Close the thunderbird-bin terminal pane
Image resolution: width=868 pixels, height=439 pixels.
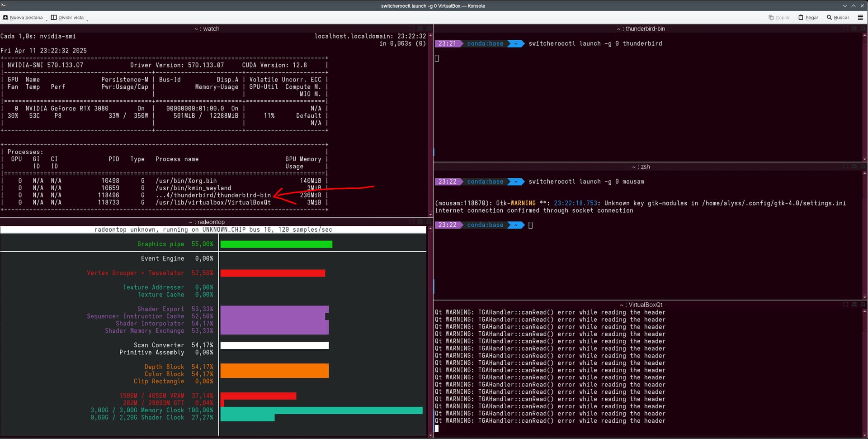coord(863,29)
